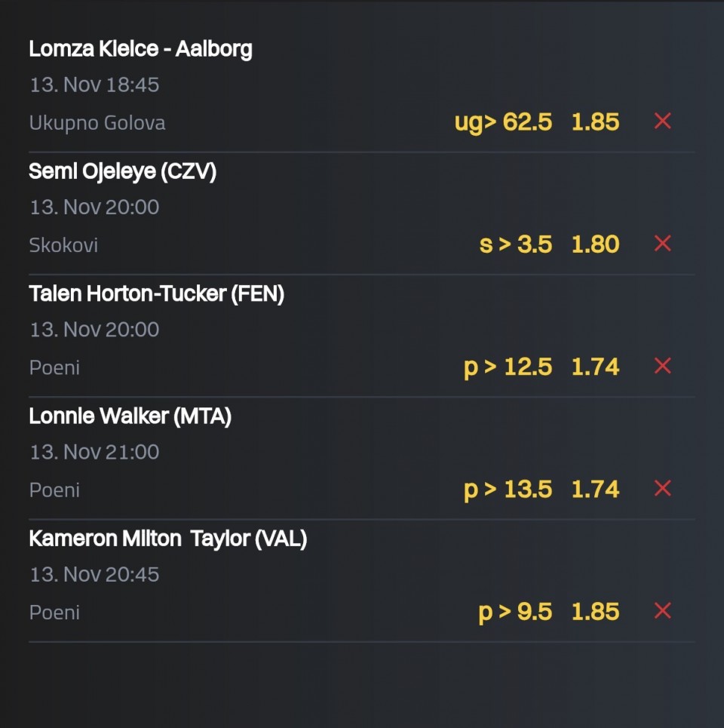This screenshot has height=728, width=724.
Task: Open Lonnie Walker (MTA) player entry
Action: pos(130,416)
